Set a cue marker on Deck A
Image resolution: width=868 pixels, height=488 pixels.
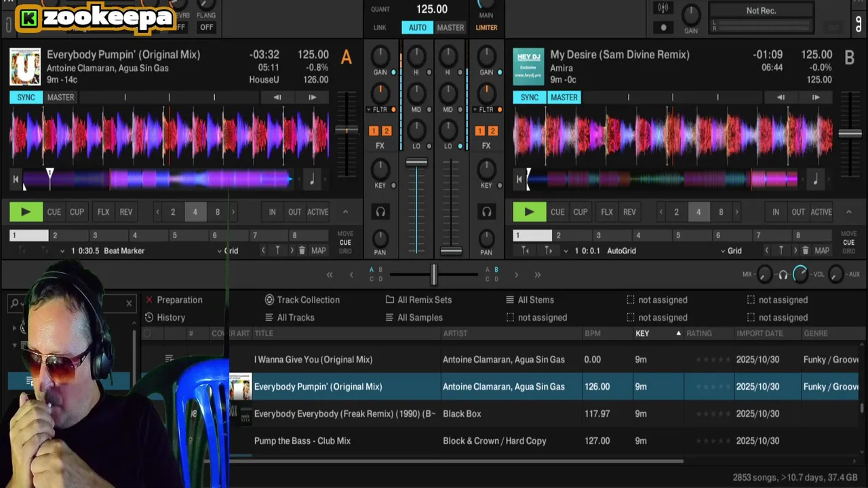coord(277,251)
